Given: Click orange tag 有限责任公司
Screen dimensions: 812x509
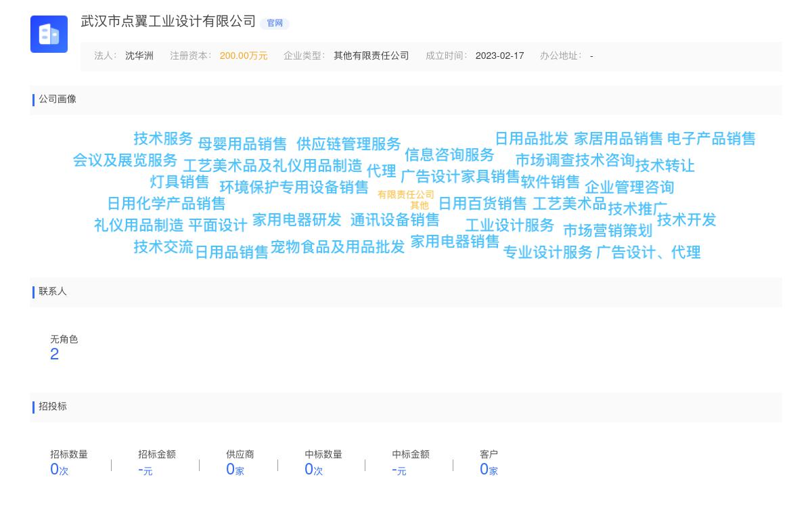Looking at the screenshot, I should pyautogui.click(x=406, y=195).
